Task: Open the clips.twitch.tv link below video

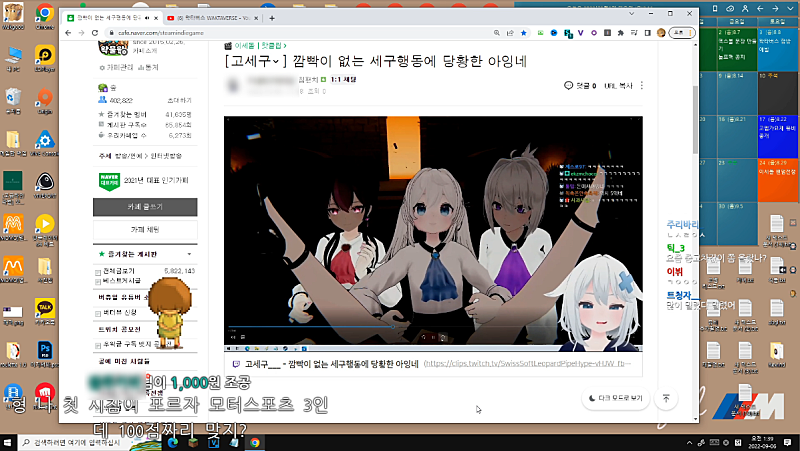Action: click(527, 364)
